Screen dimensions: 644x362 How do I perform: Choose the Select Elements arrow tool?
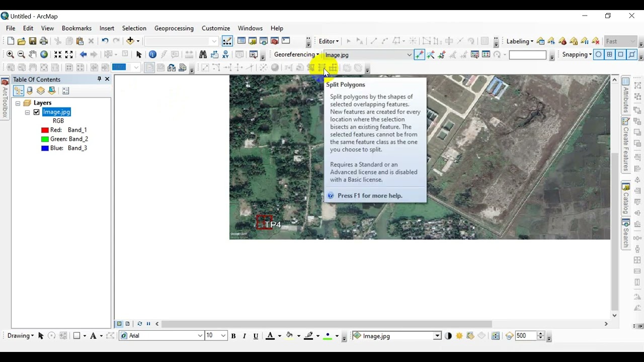click(x=139, y=54)
